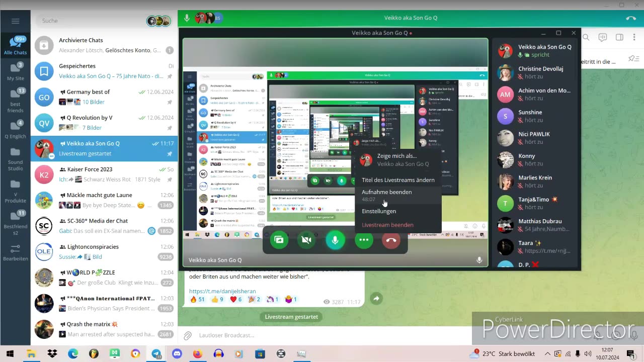
Task: Open the QAnon International channel
Action: click(x=104, y=303)
